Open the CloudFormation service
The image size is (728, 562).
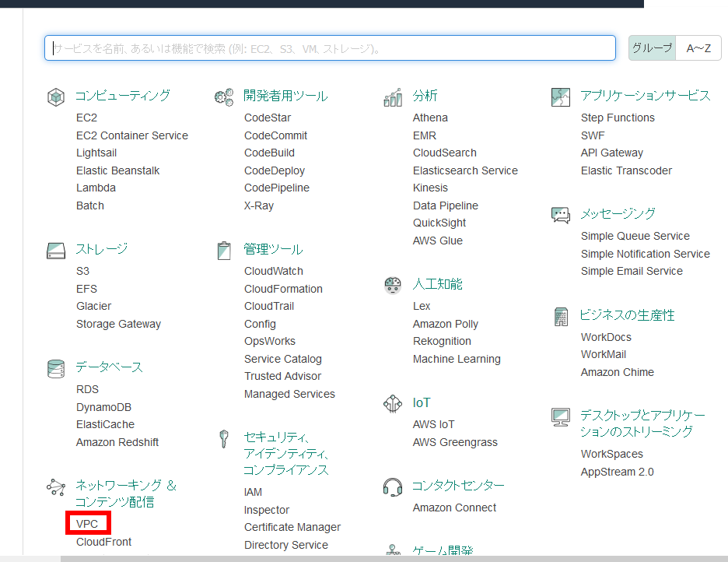(x=284, y=289)
